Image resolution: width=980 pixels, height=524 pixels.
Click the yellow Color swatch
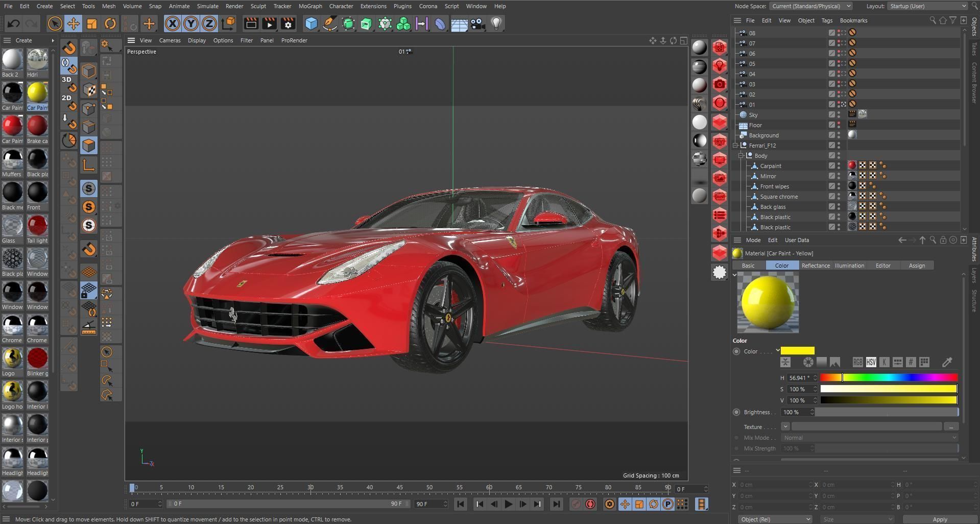[797, 351]
